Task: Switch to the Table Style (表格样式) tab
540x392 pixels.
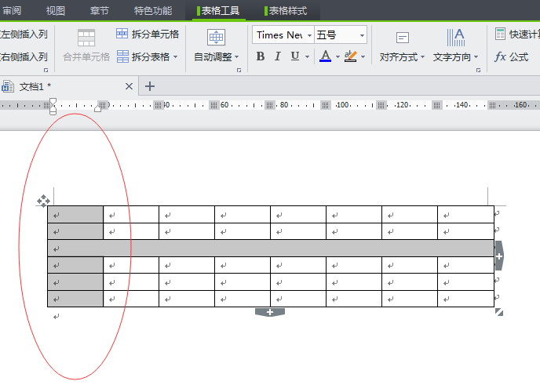Action: pyautogui.click(x=286, y=11)
